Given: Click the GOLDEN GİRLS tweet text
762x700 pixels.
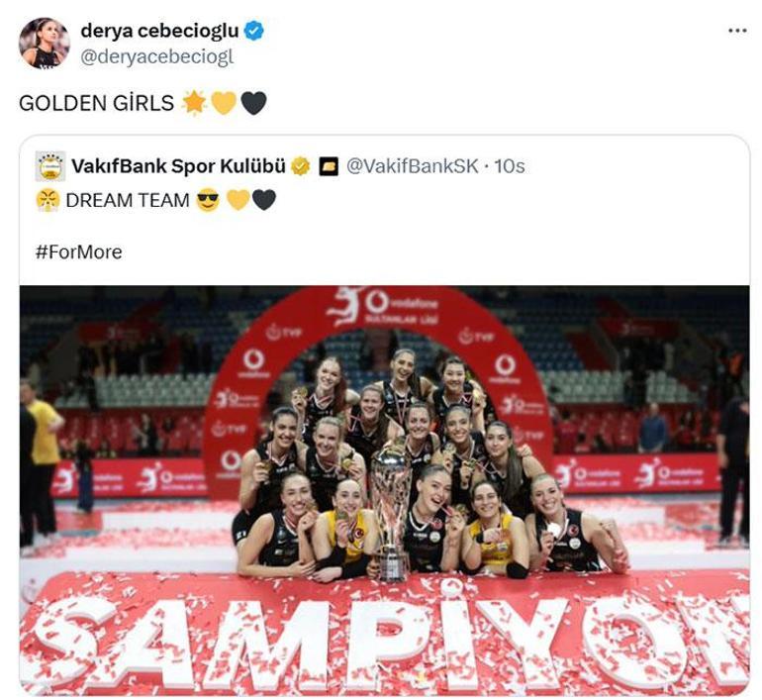Looking at the screenshot, I should click(x=96, y=103).
